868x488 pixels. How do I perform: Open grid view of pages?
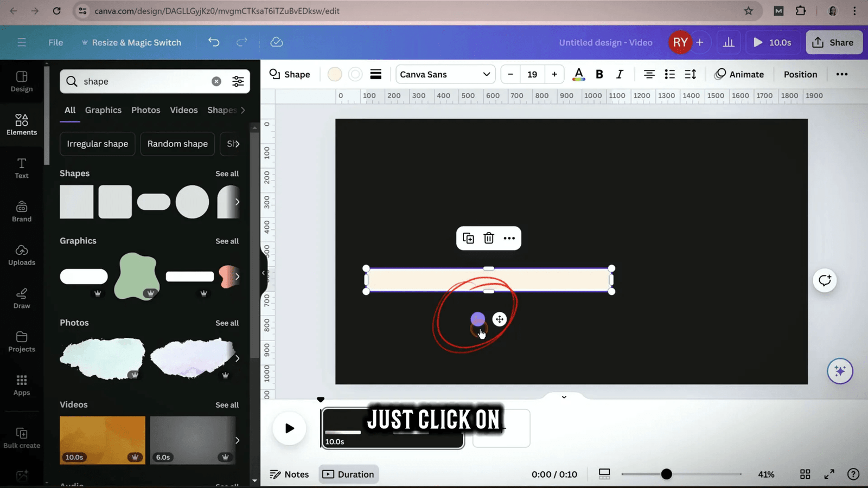coord(805,474)
